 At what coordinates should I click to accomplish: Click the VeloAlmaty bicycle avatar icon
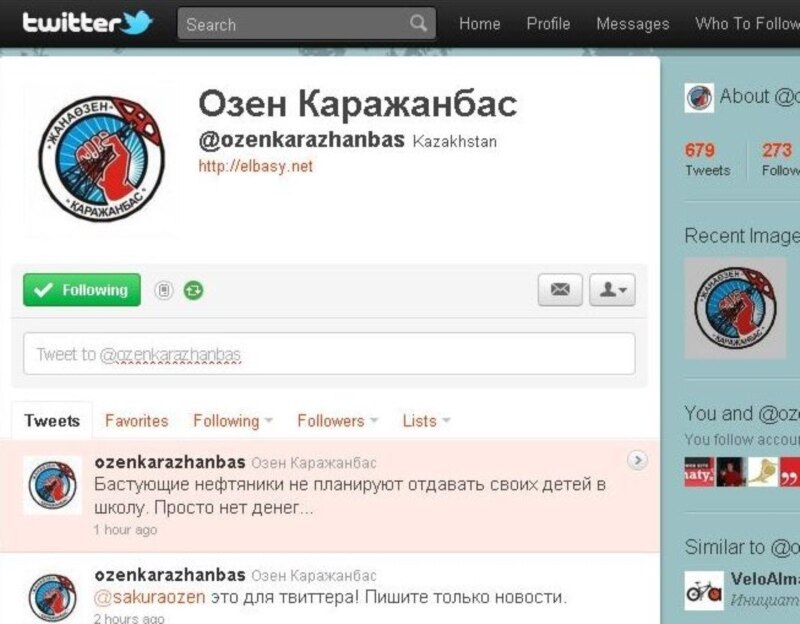point(704,591)
